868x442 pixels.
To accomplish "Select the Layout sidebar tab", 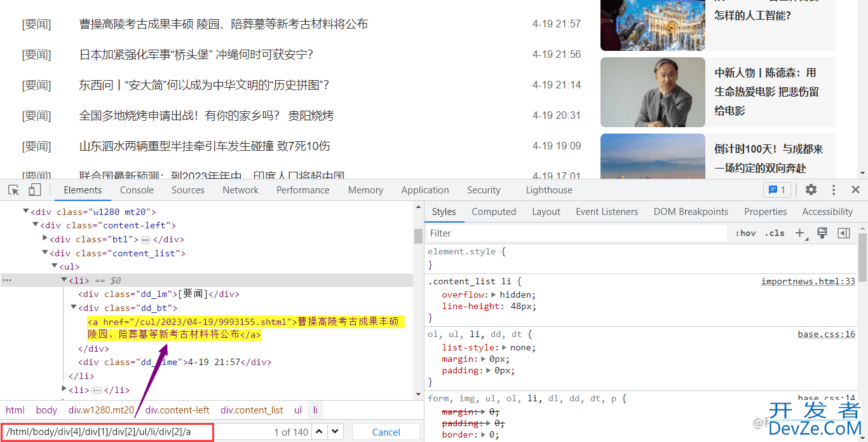I will 546,212.
